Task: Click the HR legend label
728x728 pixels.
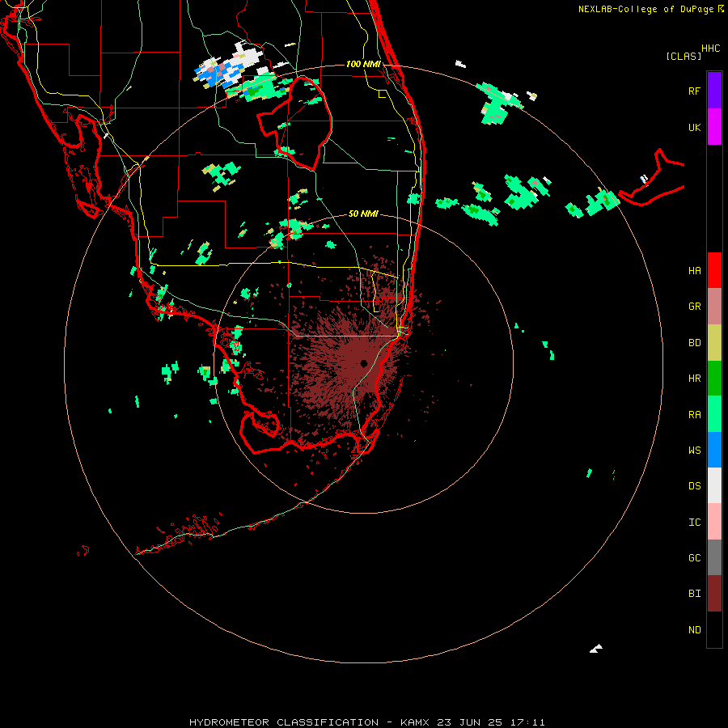Action: 694,379
